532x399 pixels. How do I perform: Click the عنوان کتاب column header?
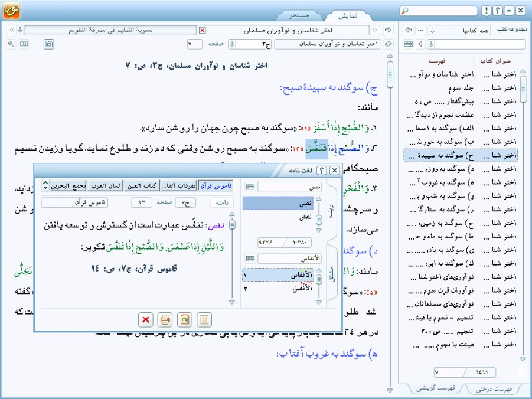pos(495,61)
